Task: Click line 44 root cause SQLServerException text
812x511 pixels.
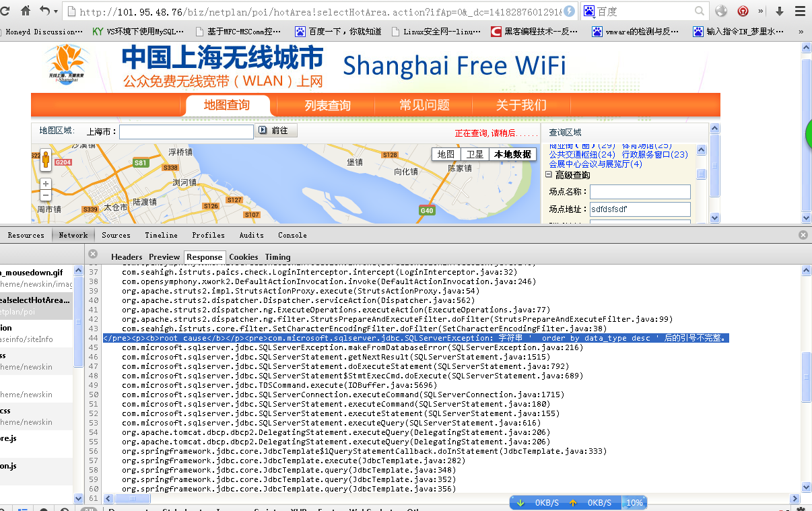Action: (x=416, y=338)
